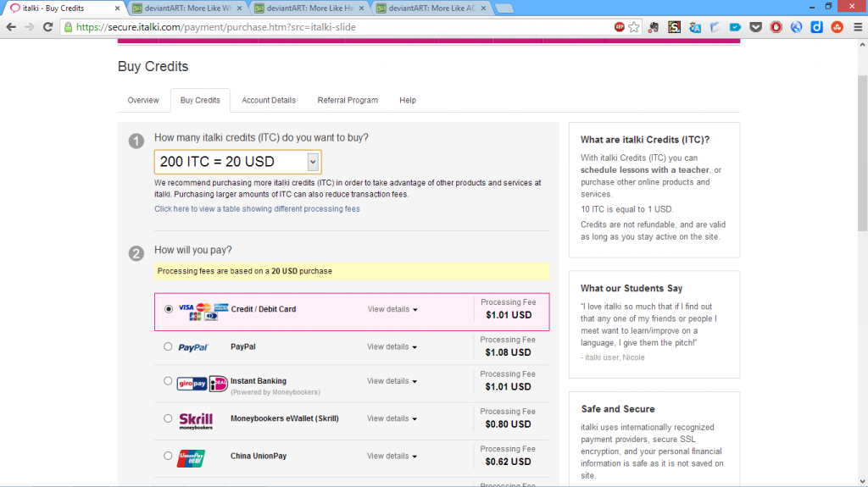The width and height of the screenshot is (868, 487).
Task: Click the China UnionPay logo
Action: pos(191,458)
